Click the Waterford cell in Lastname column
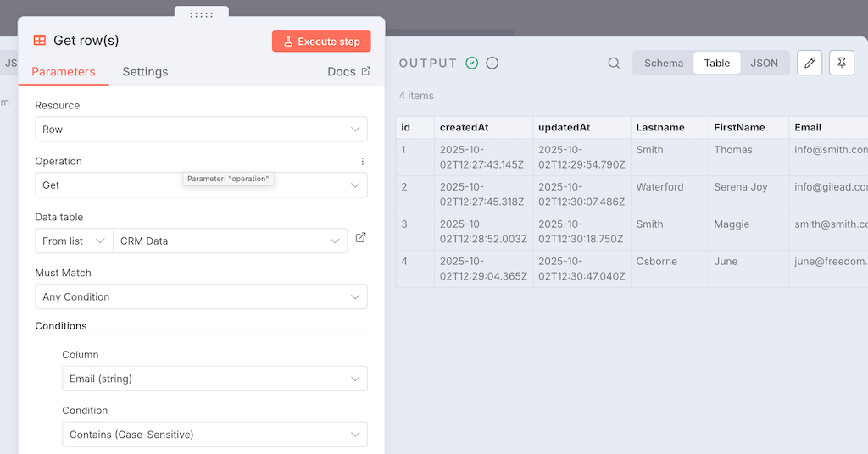 [659, 187]
